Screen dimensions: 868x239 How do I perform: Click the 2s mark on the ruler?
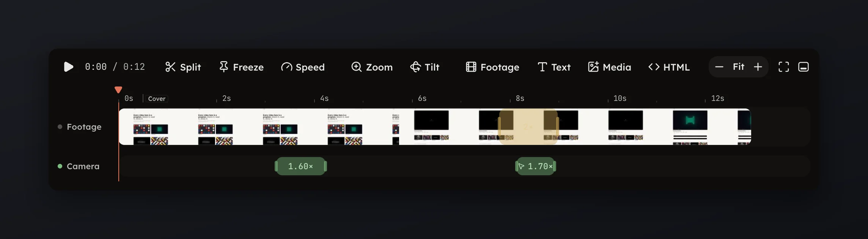226,99
